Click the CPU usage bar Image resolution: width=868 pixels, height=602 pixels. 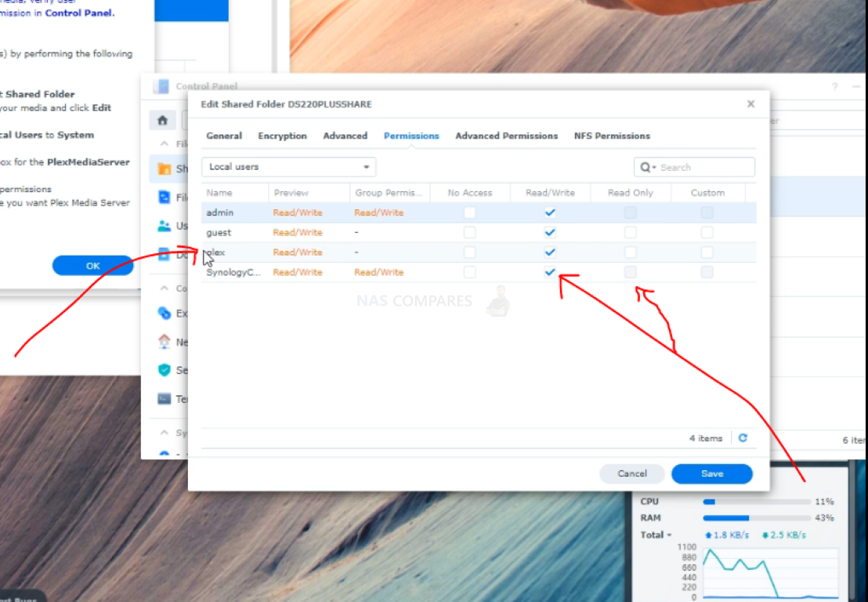click(x=757, y=502)
